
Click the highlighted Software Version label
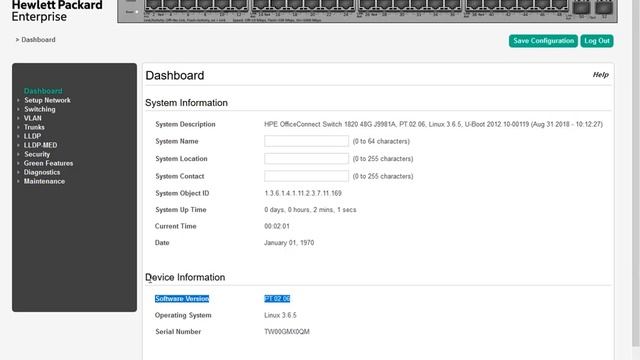182,299
